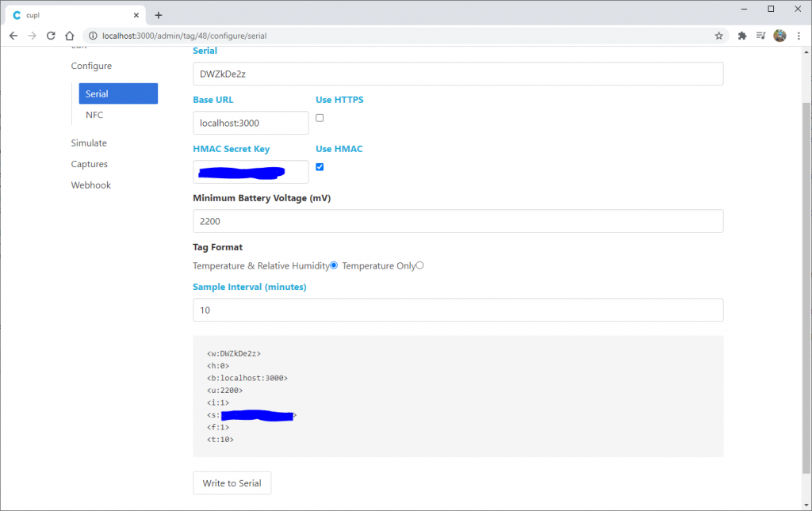Click the <h:0> output line
This screenshot has width=812, height=511.
coord(217,366)
